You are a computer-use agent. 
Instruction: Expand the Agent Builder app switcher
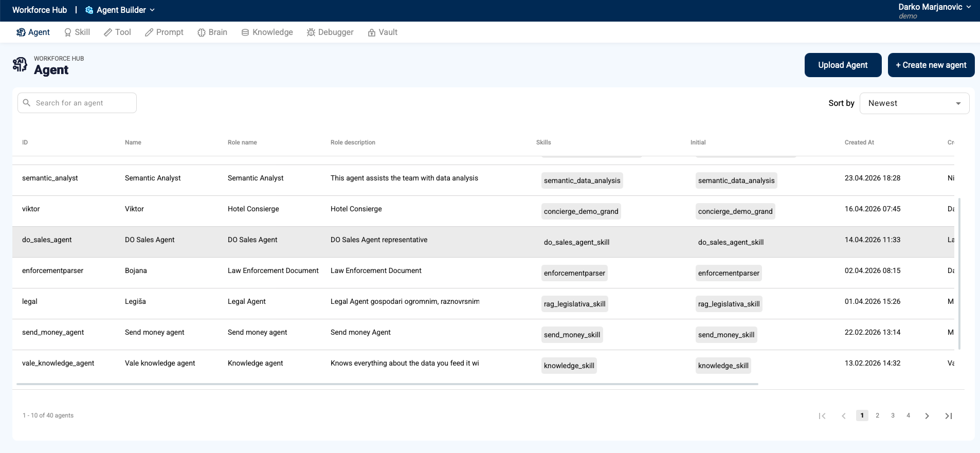click(x=120, y=10)
